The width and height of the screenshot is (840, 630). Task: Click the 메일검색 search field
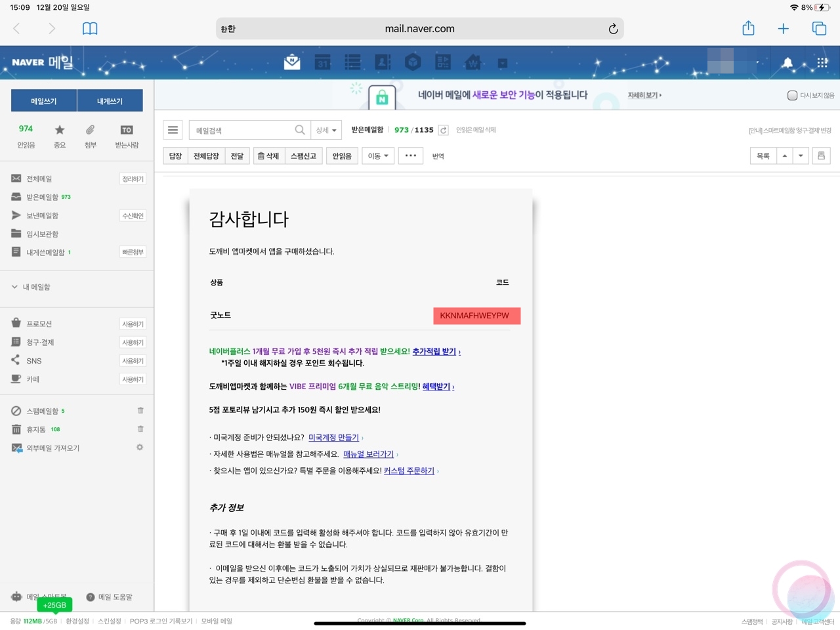pos(243,130)
